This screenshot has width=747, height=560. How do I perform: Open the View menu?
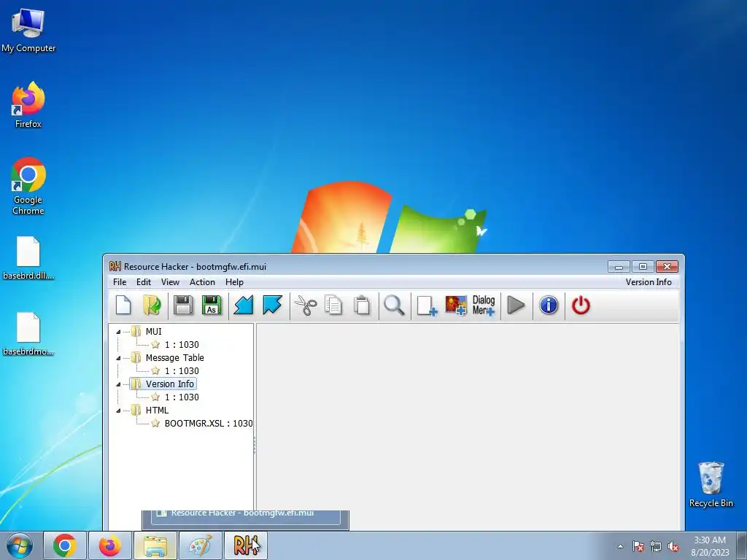click(x=170, y=282)
